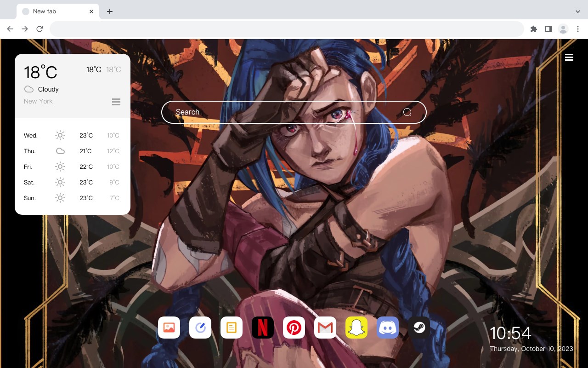Open the blue tasks shortcut icon
Image resolution: width=588 pixels, height=368 pixels.
pos(200,328)
